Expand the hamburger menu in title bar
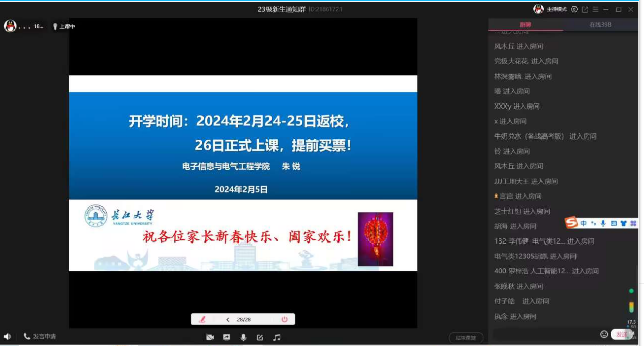Viewport: 644px width, 346px height. 595,9
